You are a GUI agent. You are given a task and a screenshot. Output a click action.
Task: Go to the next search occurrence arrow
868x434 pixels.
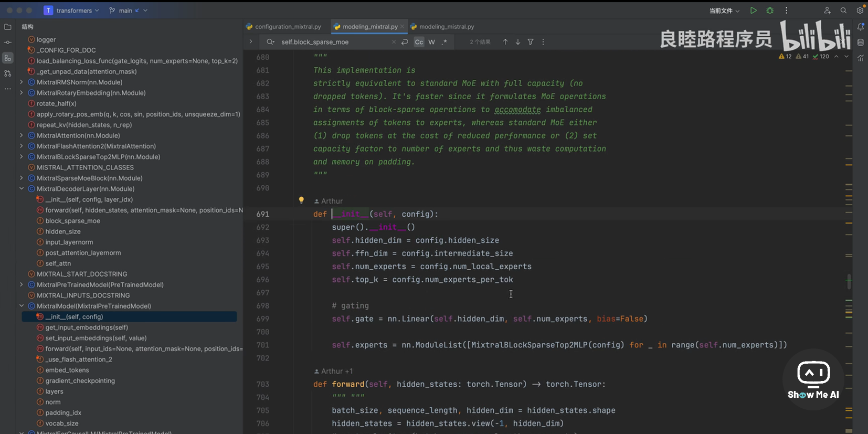click(517, 42)
